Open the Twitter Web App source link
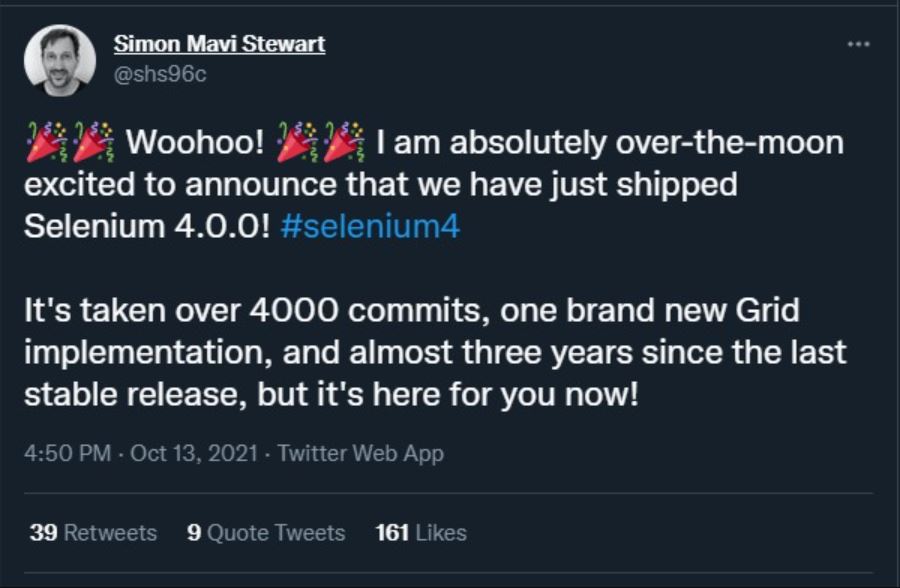The height and width of the screenshot is (588, 900). (x=360, y=453)
